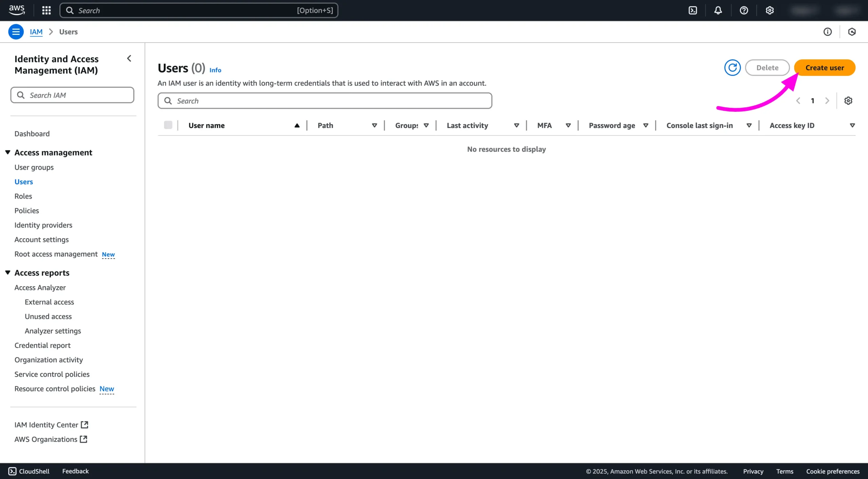Click page number 1 in pagination
Screen dimensions: 868x479
pyautogui.click(x=812, y=101)
